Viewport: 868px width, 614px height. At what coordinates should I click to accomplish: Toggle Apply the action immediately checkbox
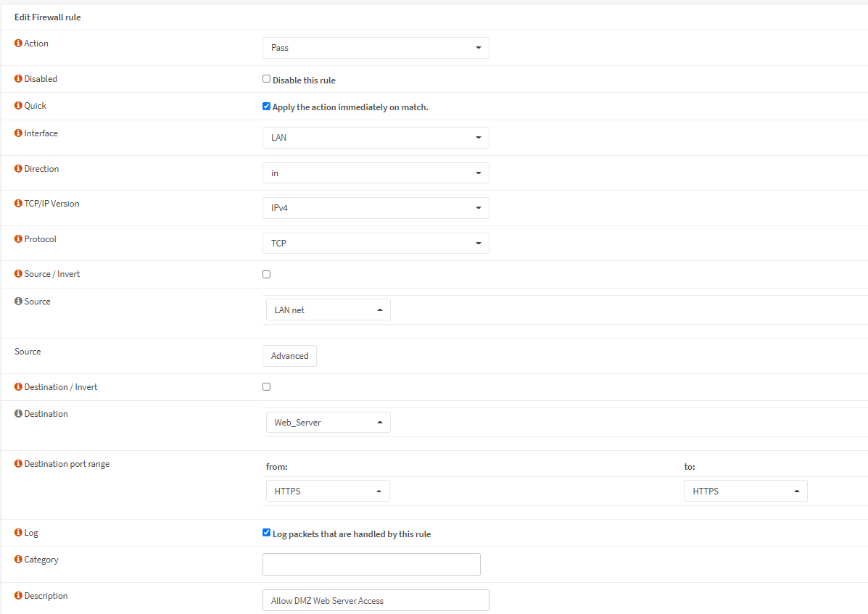click(266, 107)
